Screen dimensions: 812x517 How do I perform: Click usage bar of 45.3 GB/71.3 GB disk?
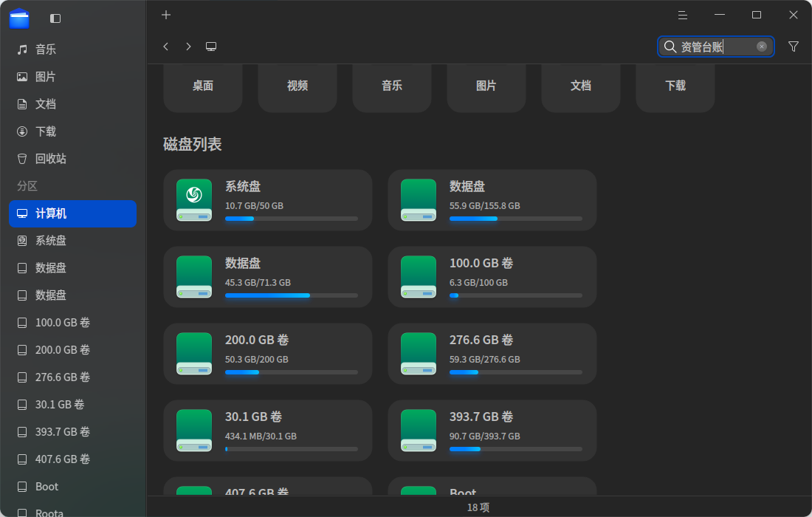tap(291, 295)
